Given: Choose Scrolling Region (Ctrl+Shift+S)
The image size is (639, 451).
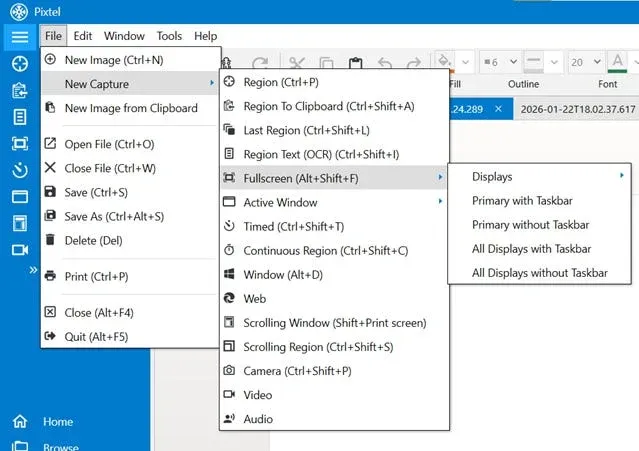Looking at the screenshot, I should tap(334, 346).
